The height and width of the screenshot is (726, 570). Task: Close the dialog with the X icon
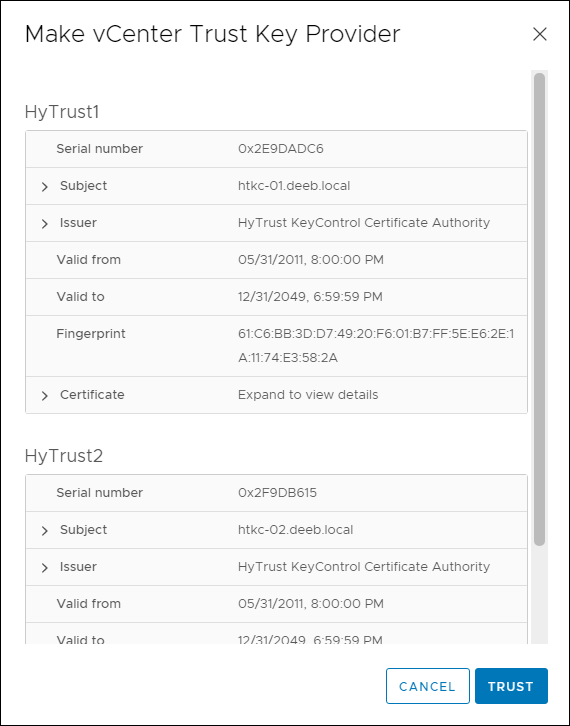click(540, 34)
